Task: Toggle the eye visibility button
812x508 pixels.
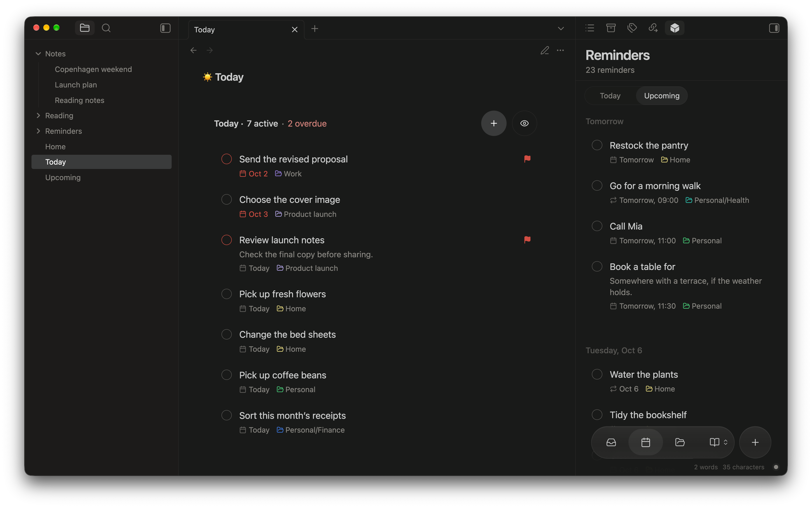Action: point(524,123)
